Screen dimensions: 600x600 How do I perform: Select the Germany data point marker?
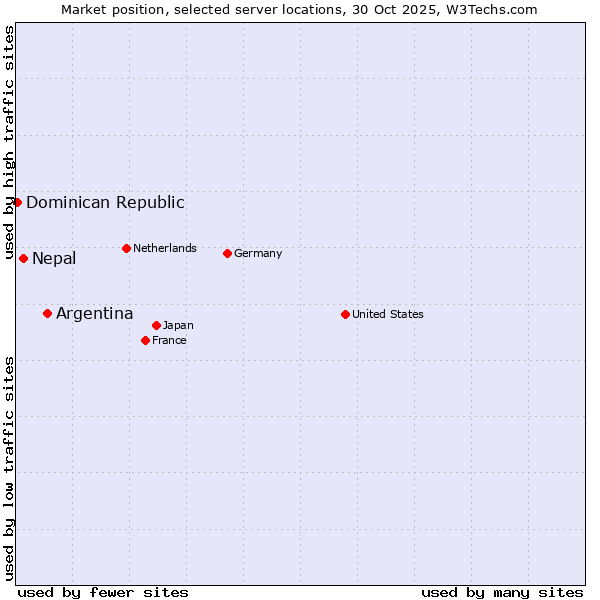click(x=227, y=253)
